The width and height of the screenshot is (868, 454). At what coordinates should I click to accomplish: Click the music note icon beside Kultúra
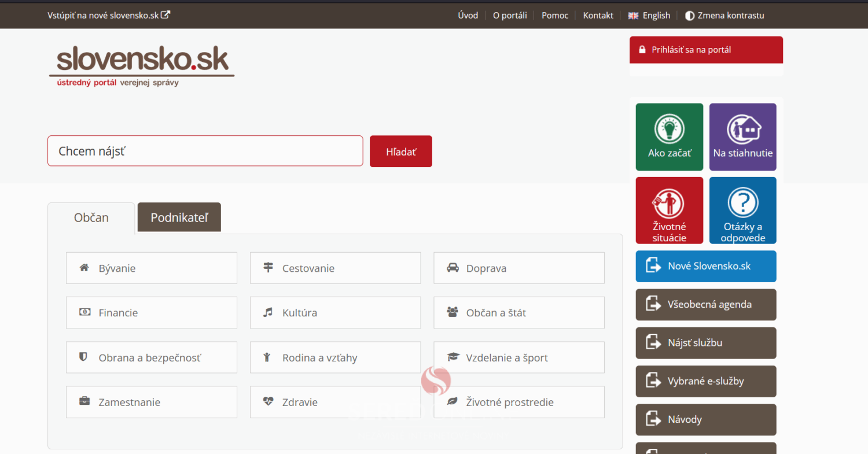point(268,312)
